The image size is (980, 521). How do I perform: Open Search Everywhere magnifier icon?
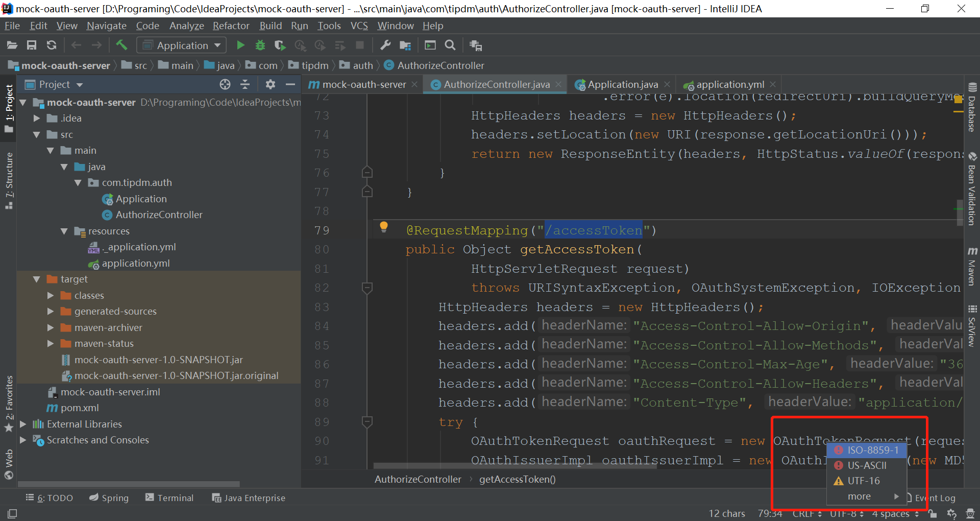click(x=450, y=45)
